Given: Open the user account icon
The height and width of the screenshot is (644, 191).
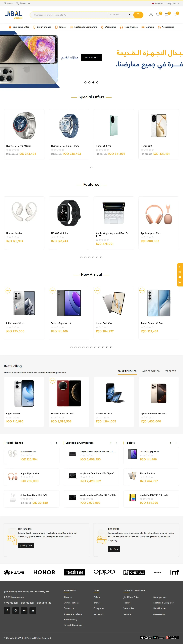Looking at the screenshot, I should point(151,15).
